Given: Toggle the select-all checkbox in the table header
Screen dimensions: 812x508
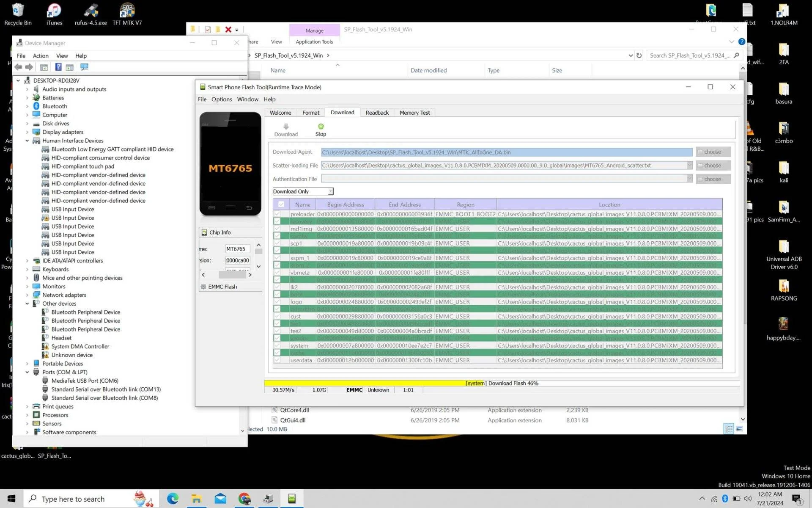Looking at the screenshot, I should (281, 204).
